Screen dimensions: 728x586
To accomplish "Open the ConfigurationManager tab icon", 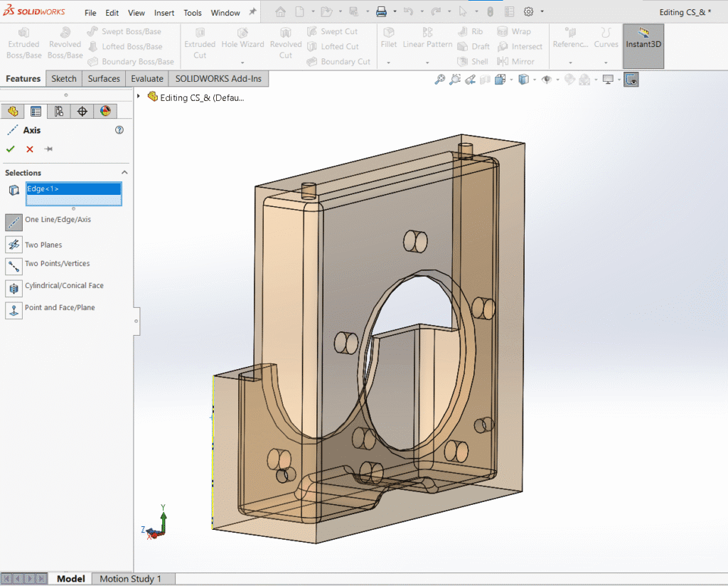I will (59, 111).
